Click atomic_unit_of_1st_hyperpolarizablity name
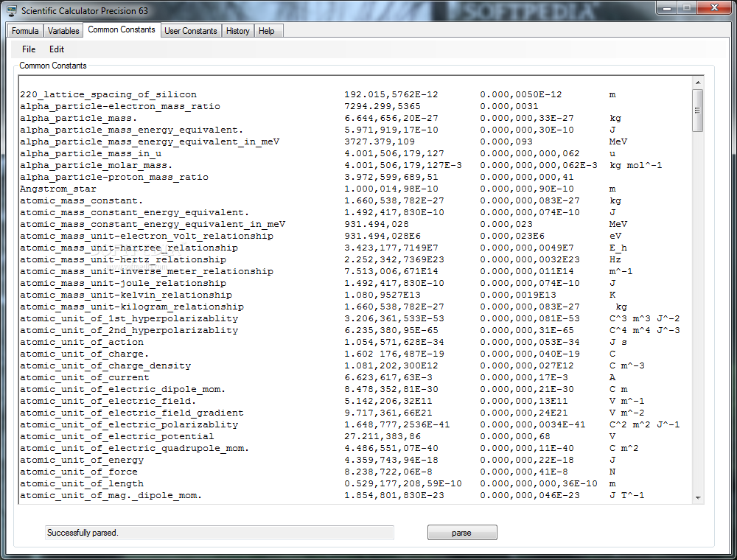Image resolution: width=737 pixels, height=560 pixels. (129, 318)
